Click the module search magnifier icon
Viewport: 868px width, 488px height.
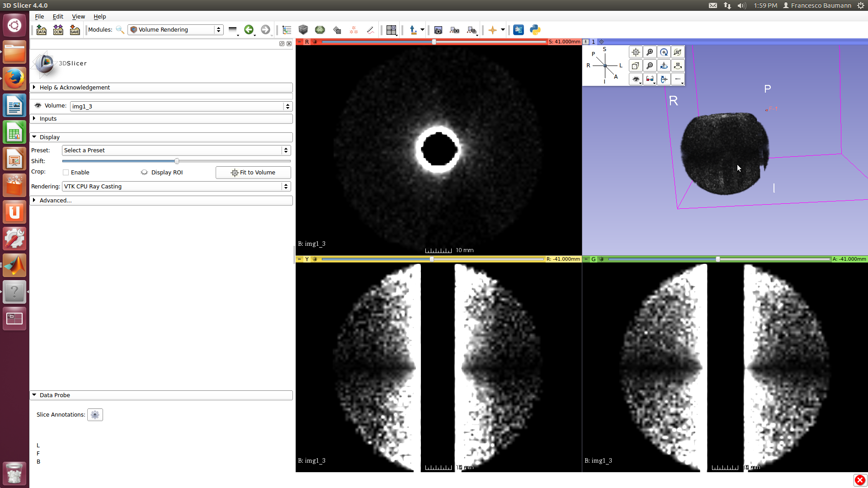pyautogui.click(x=120, y=30)
